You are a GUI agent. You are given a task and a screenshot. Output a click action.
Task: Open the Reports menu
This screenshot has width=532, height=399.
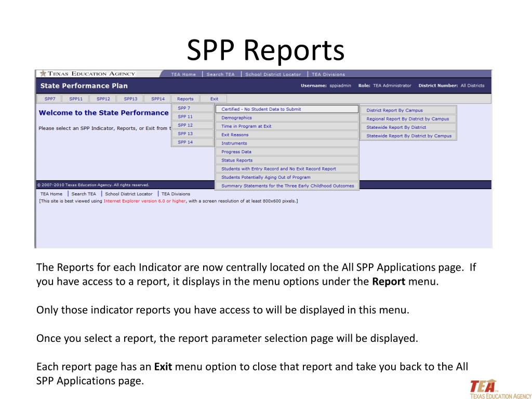pos(185,99)
